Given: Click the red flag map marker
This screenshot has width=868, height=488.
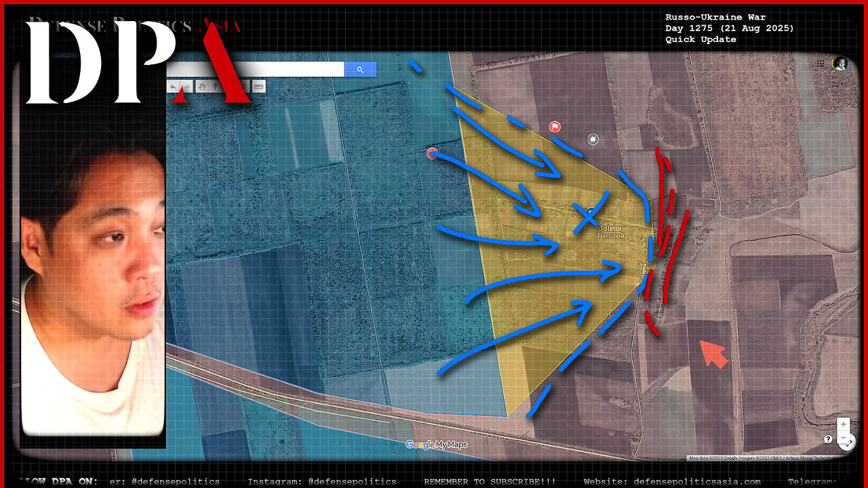Looking at the screenshot, I should 555,127.
